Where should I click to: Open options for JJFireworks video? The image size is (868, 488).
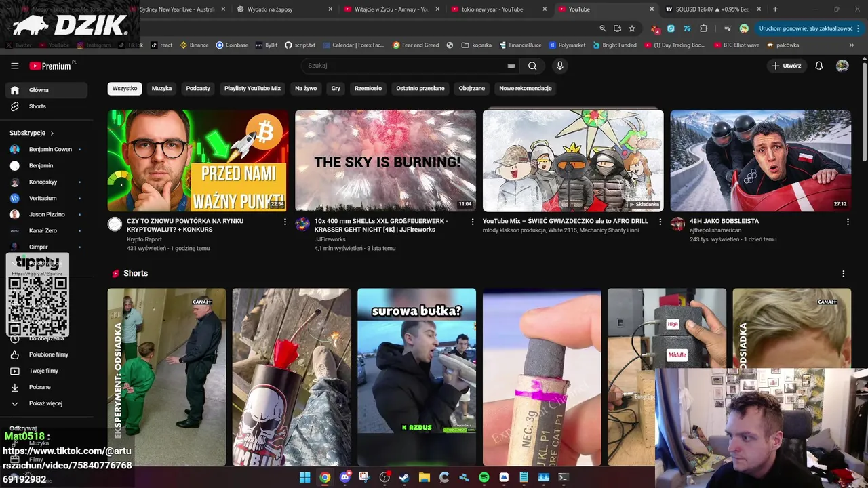(x=473, y=222)
